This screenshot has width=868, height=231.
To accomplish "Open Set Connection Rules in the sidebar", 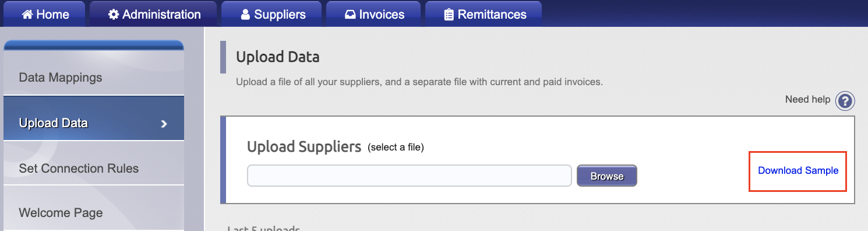I will click(94, 169).
